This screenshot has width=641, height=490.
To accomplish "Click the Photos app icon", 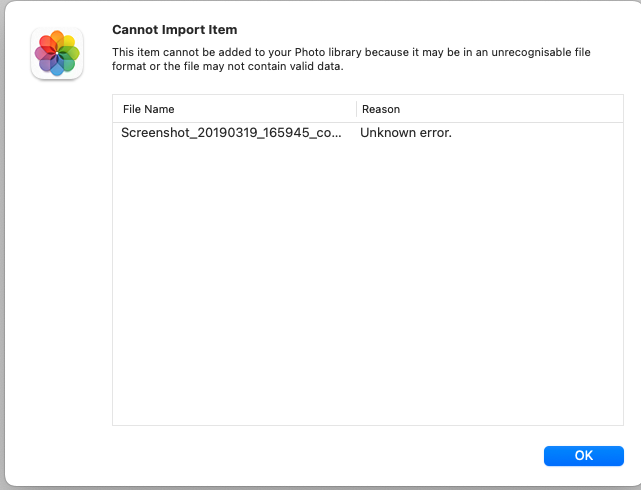I will 57,53.
